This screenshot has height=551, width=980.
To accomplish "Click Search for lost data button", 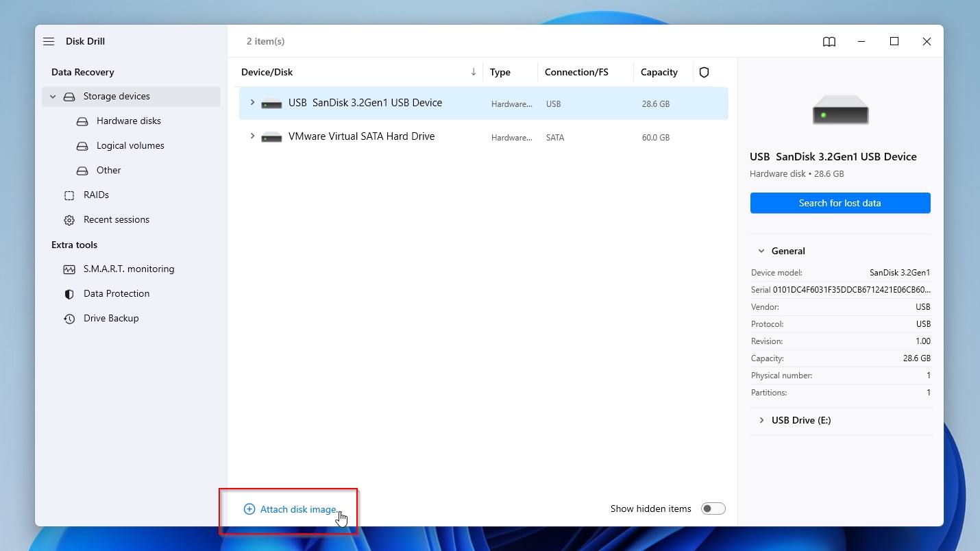I will tap(840, 203).
